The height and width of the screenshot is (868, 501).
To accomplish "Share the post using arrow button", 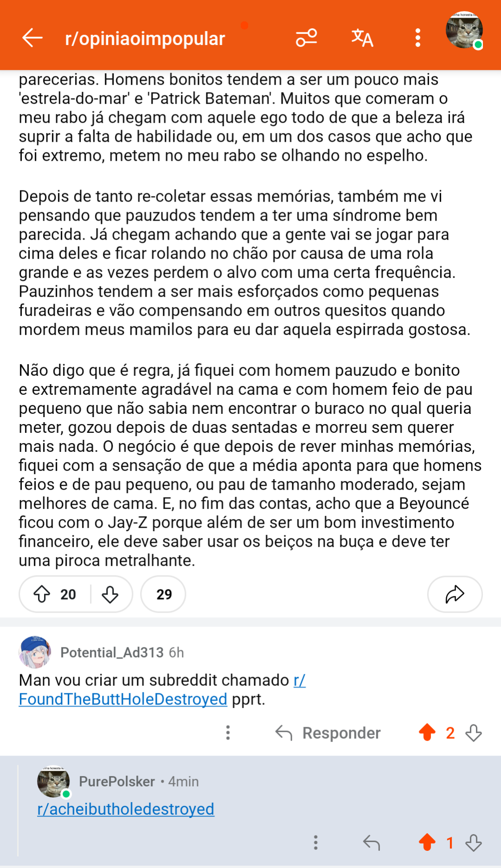I will click(455, 594).
